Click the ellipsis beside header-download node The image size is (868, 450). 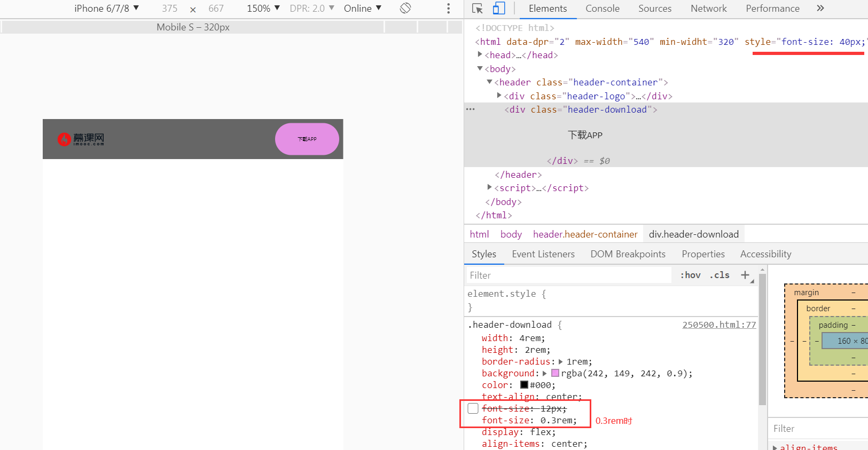pyautogui.click(x=471, y=109)
